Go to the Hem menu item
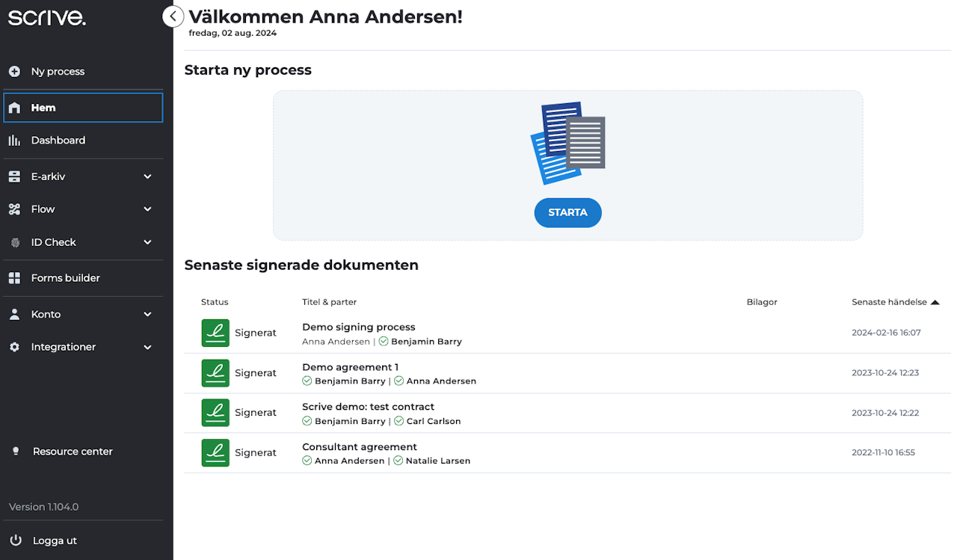Viewport: 957px width, 560px height. click(83, 108)
